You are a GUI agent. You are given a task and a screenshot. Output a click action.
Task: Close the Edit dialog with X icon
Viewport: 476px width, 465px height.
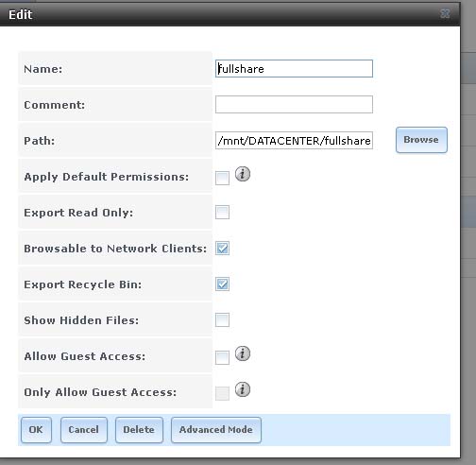(445, 13)
